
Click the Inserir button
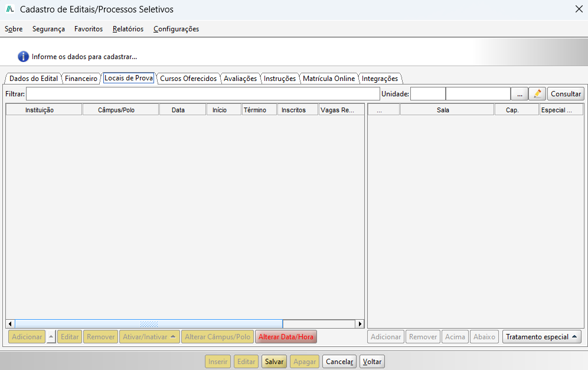tap(218, 361)
